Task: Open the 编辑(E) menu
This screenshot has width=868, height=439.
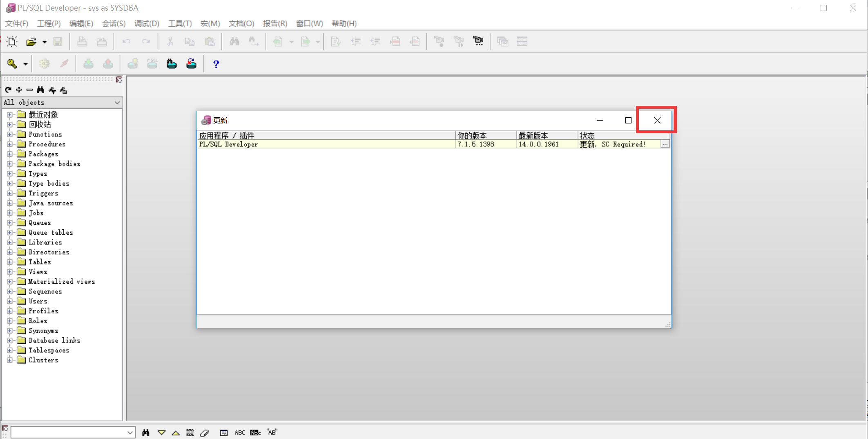Action: 81,23
